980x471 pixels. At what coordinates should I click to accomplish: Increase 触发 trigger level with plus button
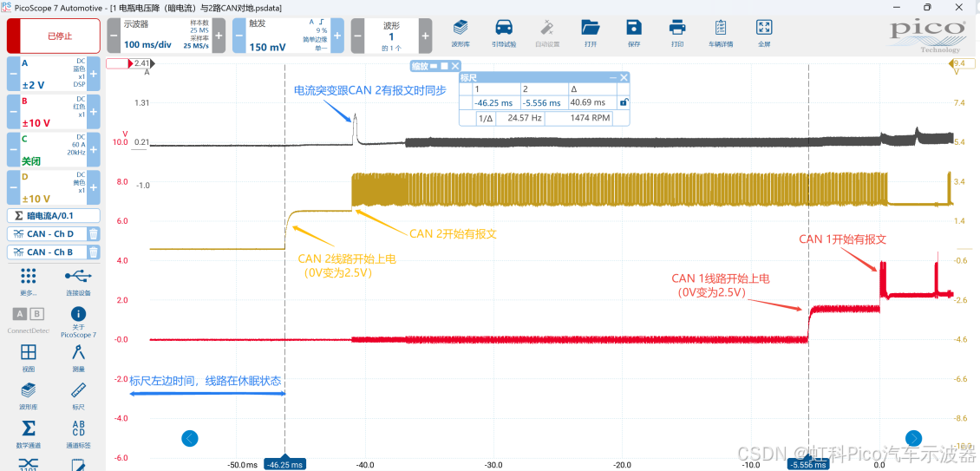(x=337, y=36)
